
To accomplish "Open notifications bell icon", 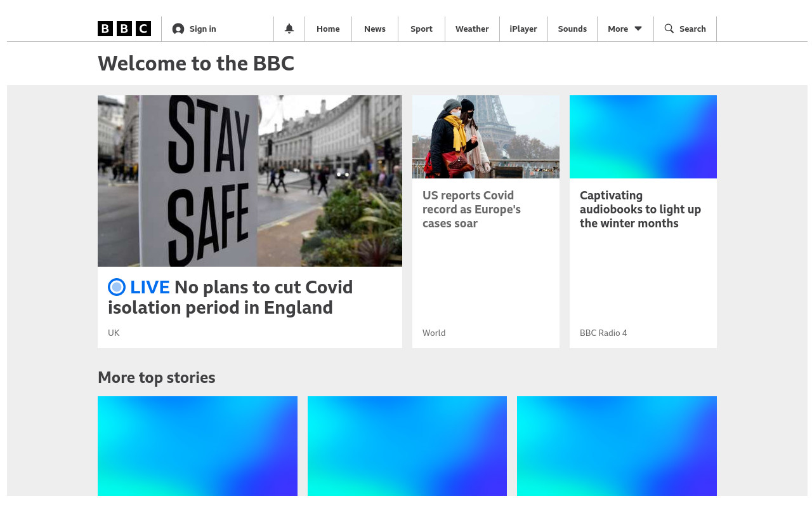I will [x=289, y=29].
